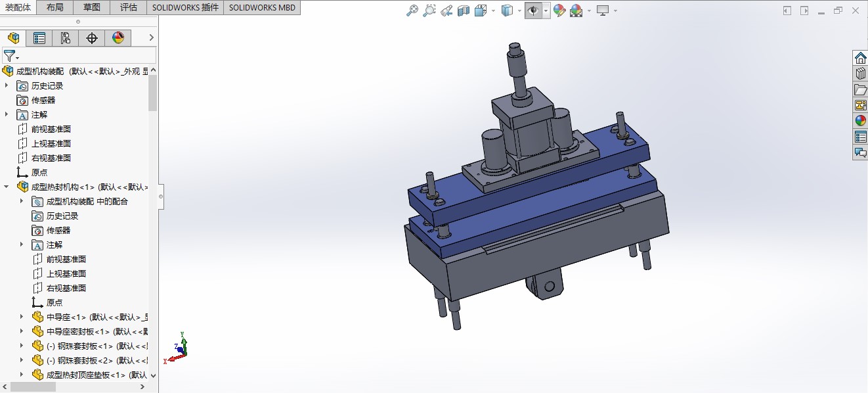
Task: Expand top-level 注解 folder arrow
Action: [7, 114]
